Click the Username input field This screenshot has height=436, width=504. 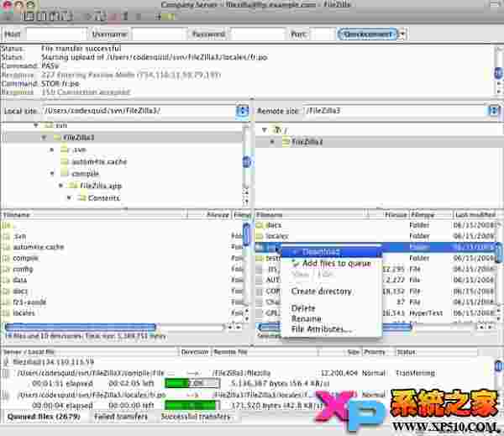click(159, 34)
